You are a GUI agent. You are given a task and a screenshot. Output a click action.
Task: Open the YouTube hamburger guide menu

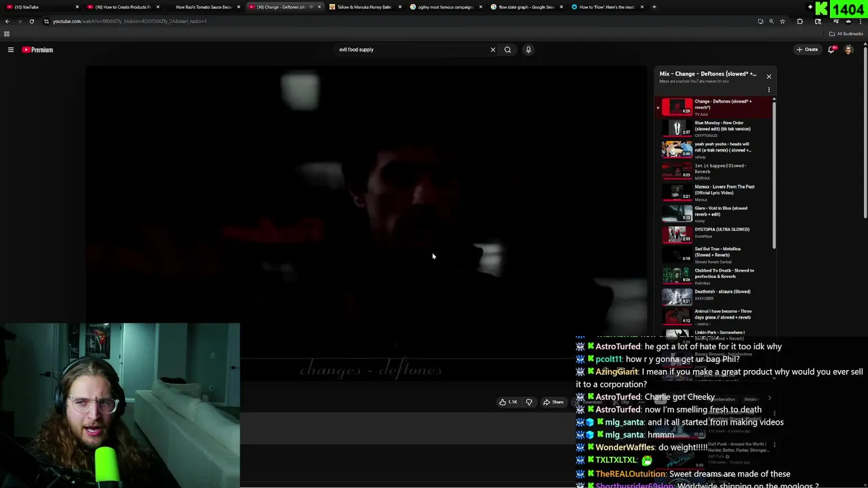coord(11,49)
